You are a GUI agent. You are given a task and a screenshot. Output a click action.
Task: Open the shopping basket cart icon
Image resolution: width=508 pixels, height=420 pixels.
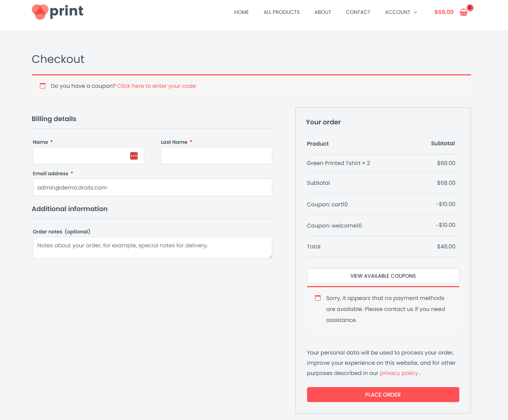(463, 12)
